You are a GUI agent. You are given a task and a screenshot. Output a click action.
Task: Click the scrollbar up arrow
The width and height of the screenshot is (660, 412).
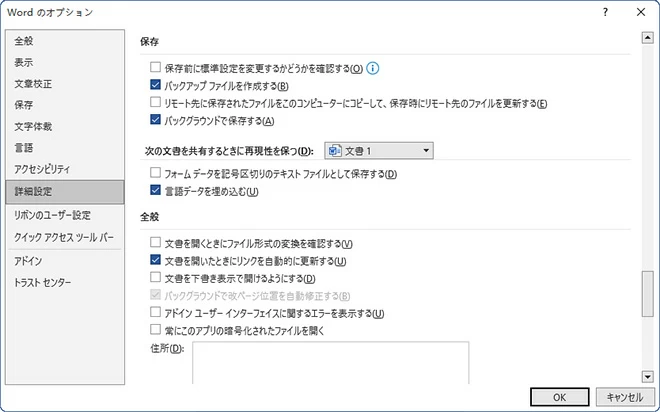(647, 38)
